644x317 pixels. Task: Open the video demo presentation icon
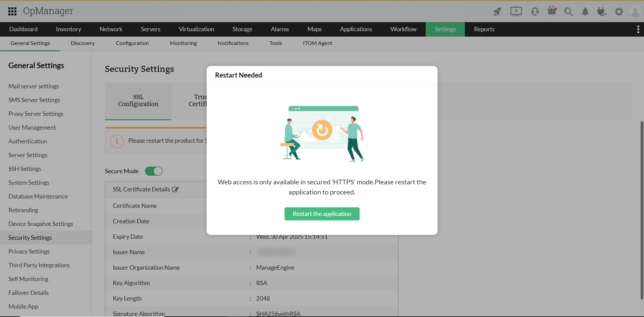pyautogui.click(x=516, y=11)
